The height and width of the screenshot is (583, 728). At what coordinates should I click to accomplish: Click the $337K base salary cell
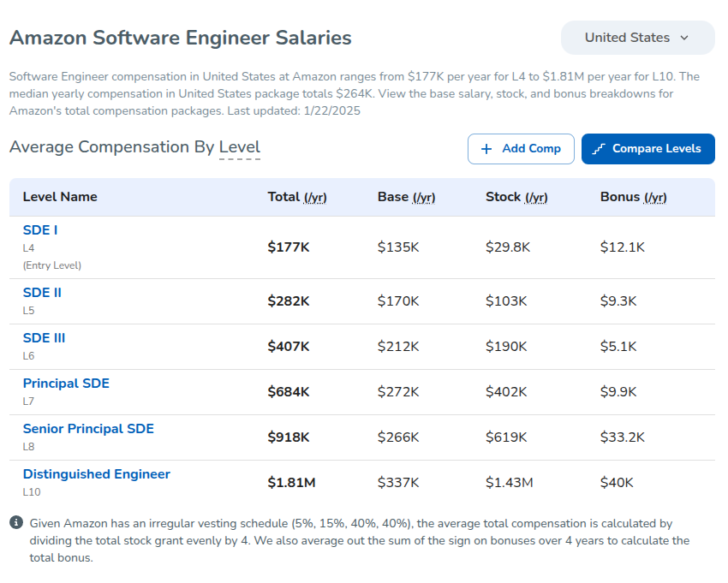398,483
